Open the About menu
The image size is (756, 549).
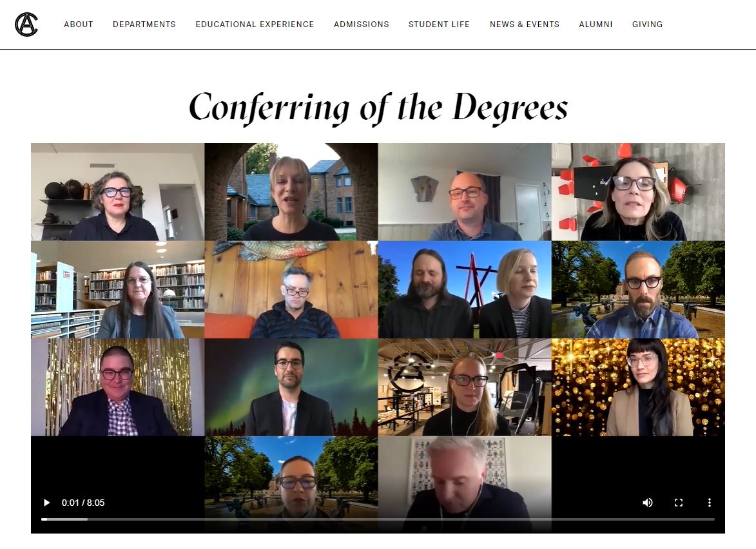(x=79, y=24)
